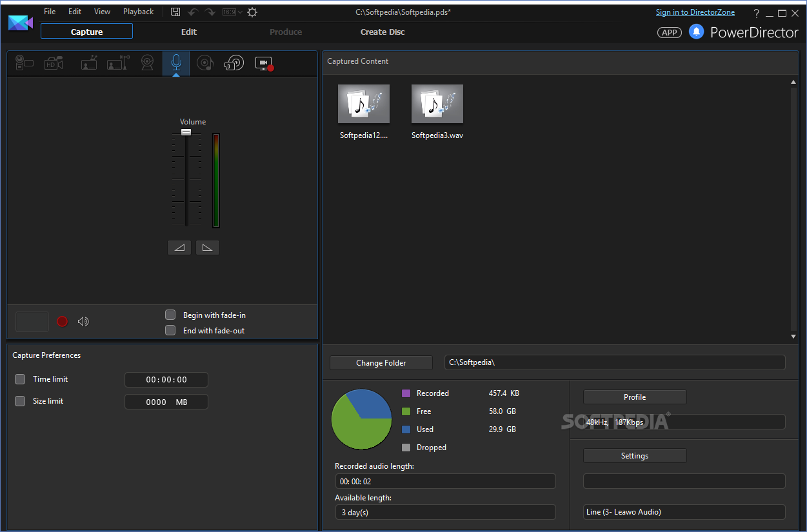This screenshot has width=807, height=532.
Task: Click the disk usage pie chart
Action: point(361,419)
